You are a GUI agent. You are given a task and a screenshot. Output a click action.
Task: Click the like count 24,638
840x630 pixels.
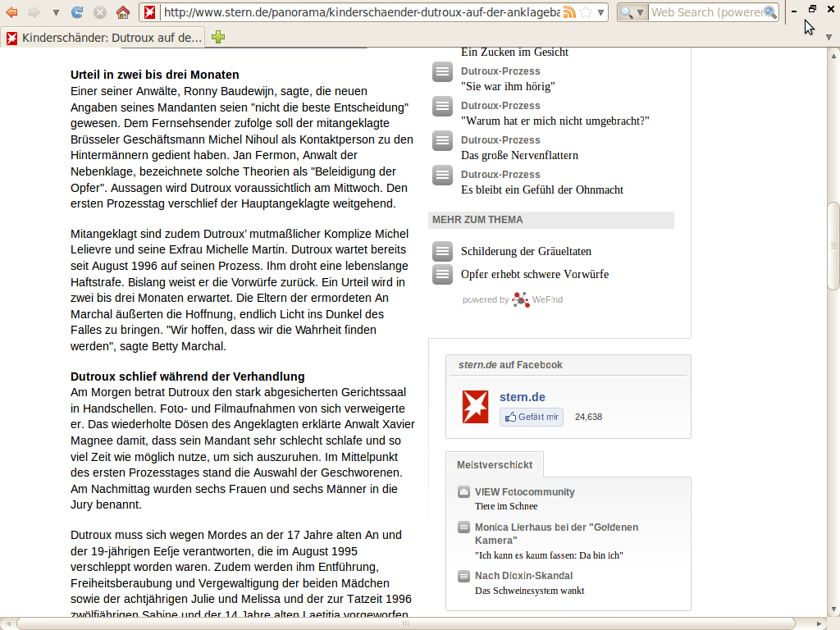588,417
